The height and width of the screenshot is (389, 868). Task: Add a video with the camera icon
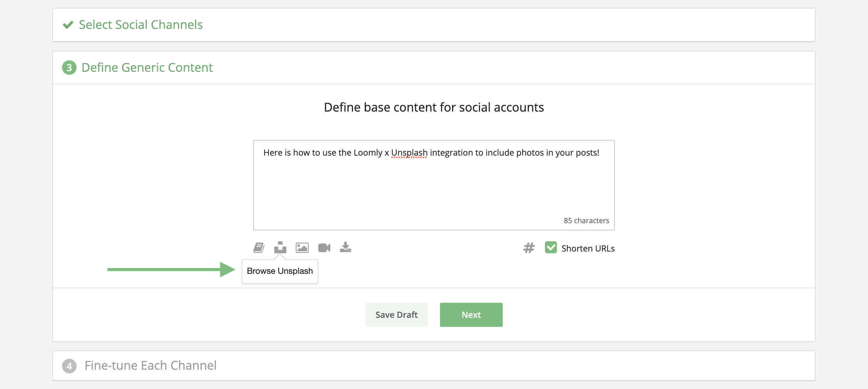pos(324,248)
